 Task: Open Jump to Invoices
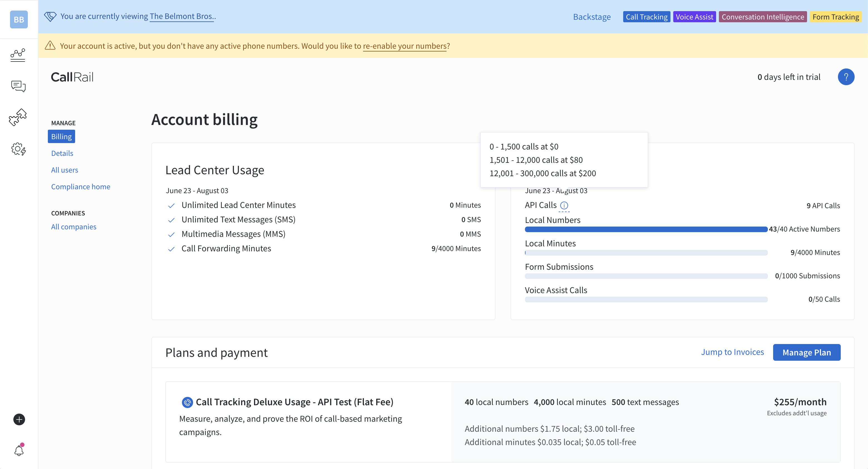click(733, 352)
